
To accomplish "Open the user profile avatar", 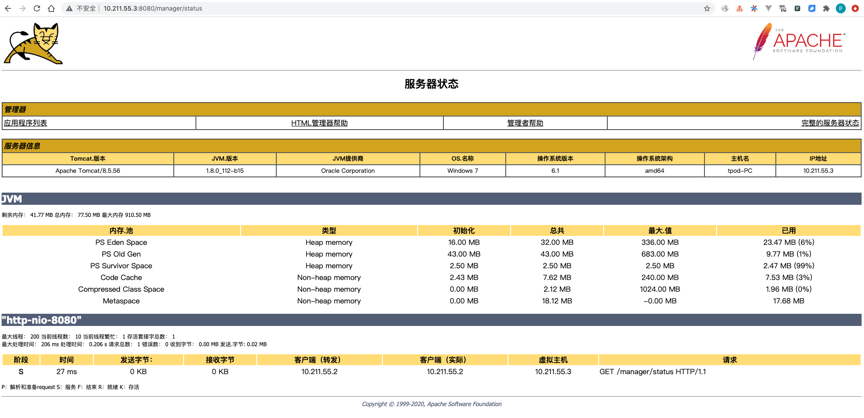I will coord(841,8).
